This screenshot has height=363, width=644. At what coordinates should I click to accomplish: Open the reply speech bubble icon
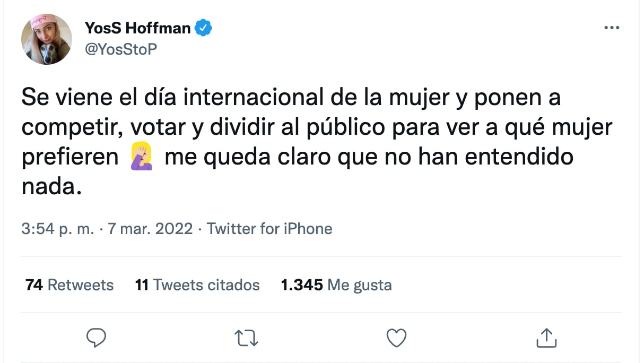point(96,336)
